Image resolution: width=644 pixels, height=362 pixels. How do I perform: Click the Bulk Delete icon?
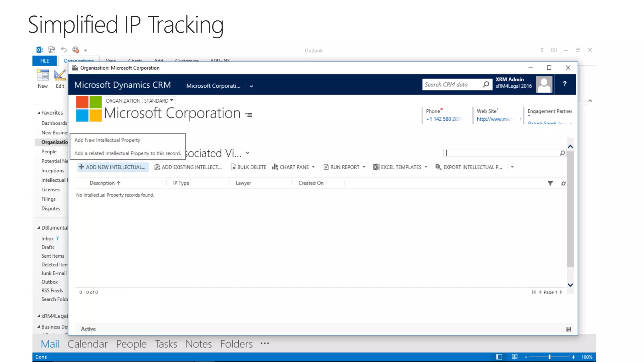click(x=233, y=167)
